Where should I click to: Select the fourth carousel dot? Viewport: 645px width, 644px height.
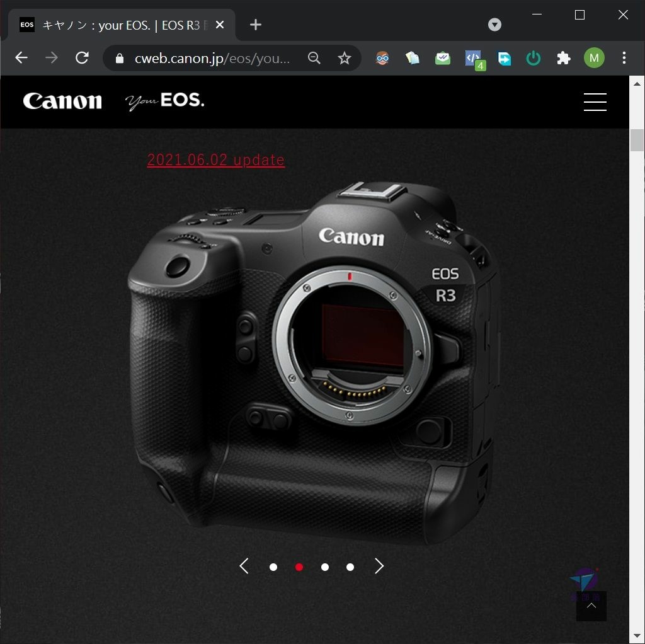[350, 567]
